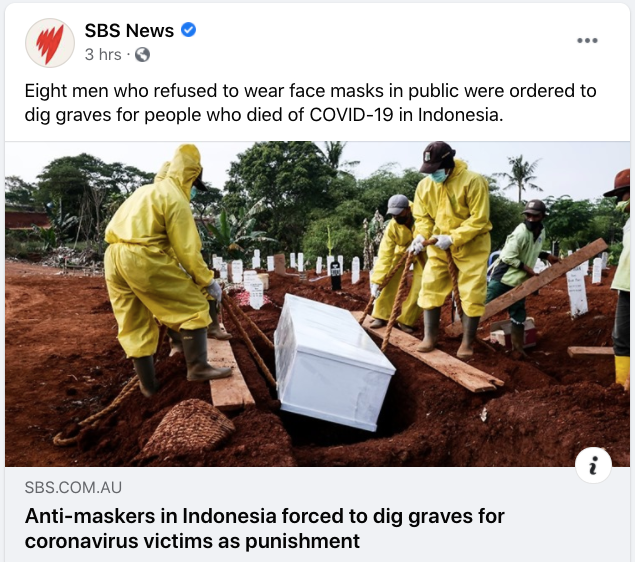Image resolution: width=635 pixels, height=562 pixels.
Task: Click the grey link preview footer area
Action: 317,513
